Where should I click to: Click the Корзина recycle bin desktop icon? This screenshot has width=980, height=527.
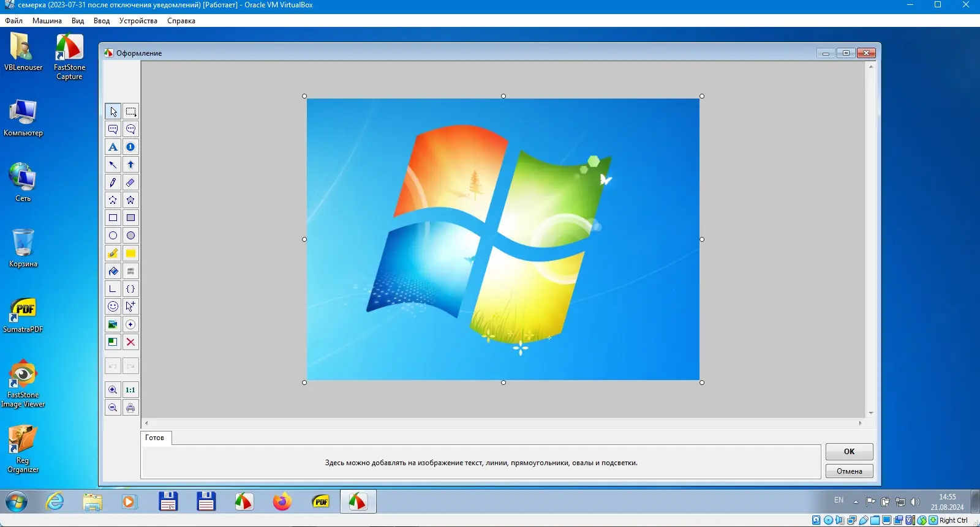pos(23,248)
